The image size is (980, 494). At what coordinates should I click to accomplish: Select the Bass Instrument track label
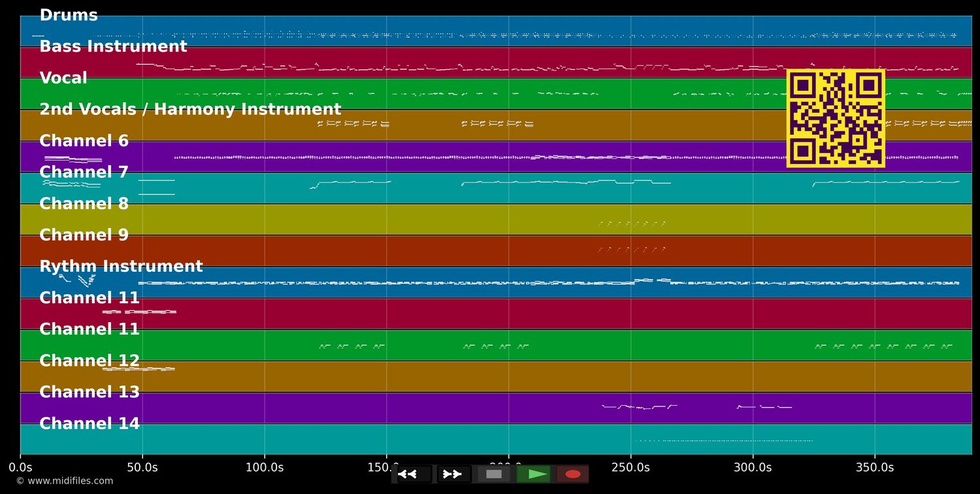point(113,46)
